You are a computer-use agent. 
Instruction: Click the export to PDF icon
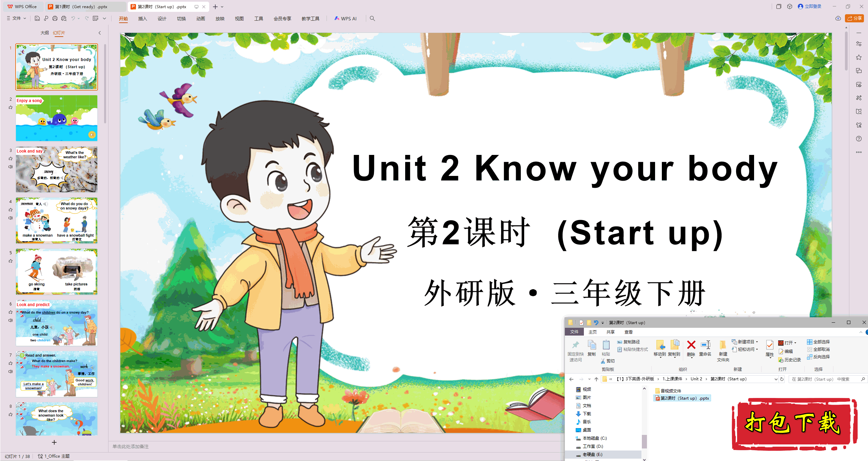point(46,18)
